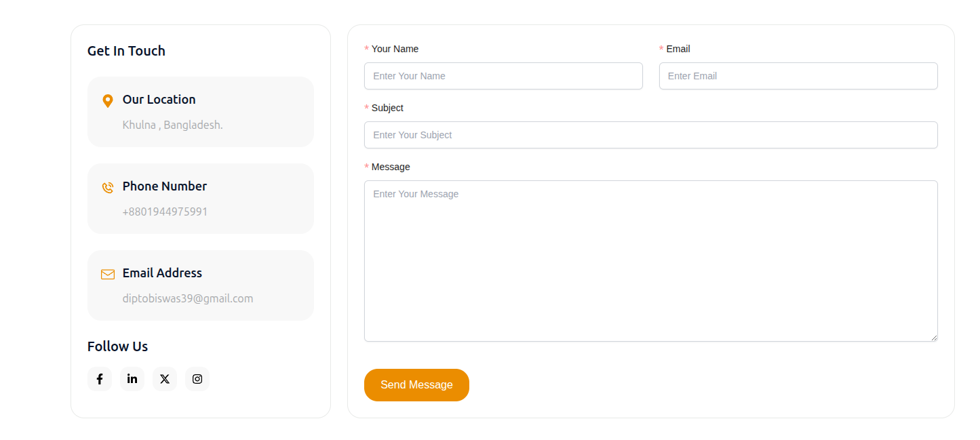Click the +8801944975991 phone number
Screen dimensions: 980x440
165,212
